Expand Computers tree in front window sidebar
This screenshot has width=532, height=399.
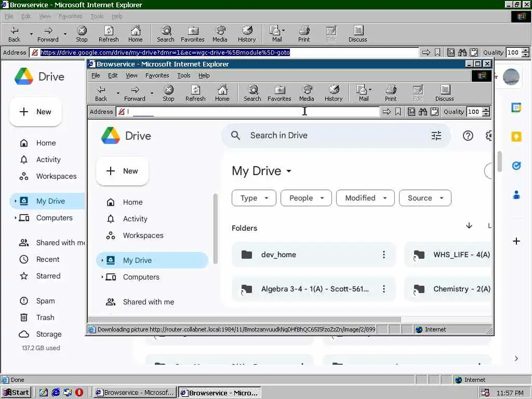102,277
